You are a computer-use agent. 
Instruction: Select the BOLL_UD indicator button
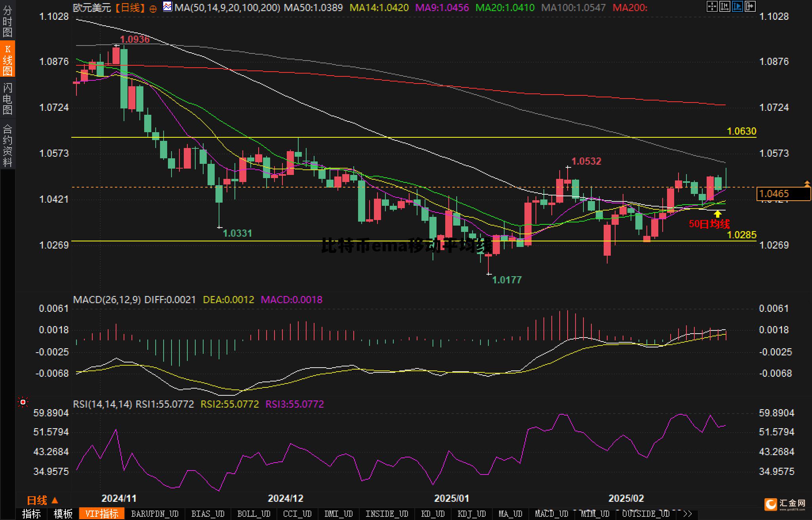point(254,514)
